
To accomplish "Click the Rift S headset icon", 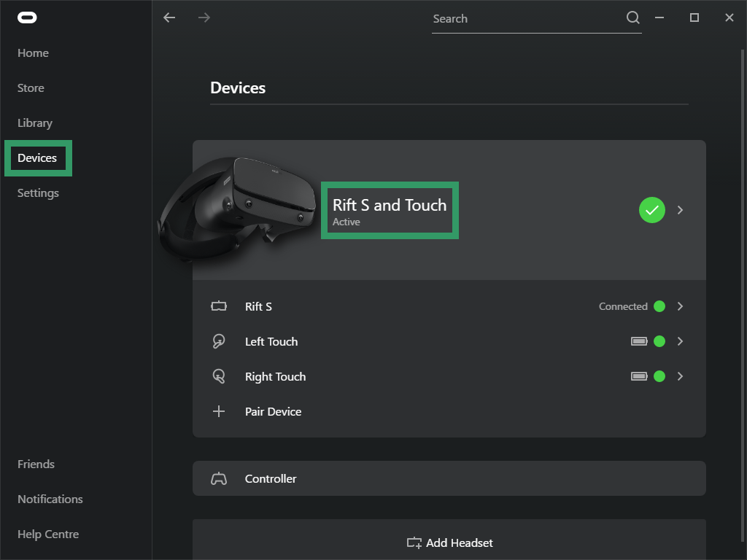I will [x=219, y=306].
